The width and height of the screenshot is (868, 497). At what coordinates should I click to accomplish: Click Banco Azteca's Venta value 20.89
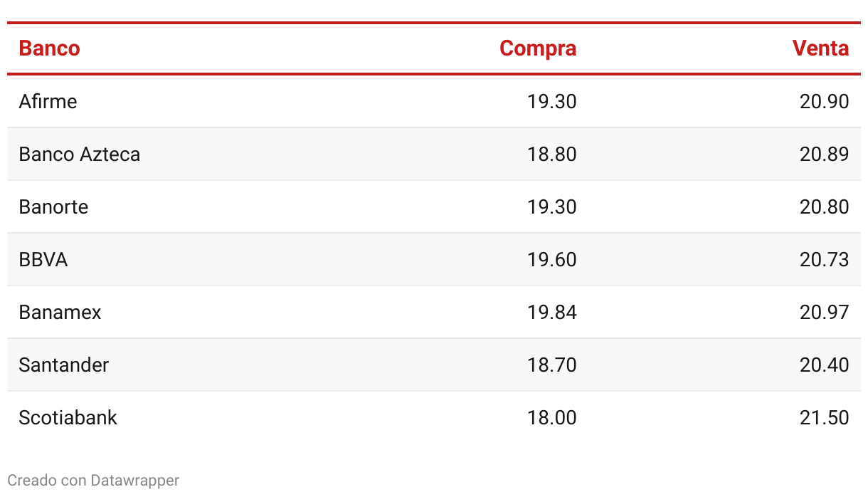coord(825,155)
